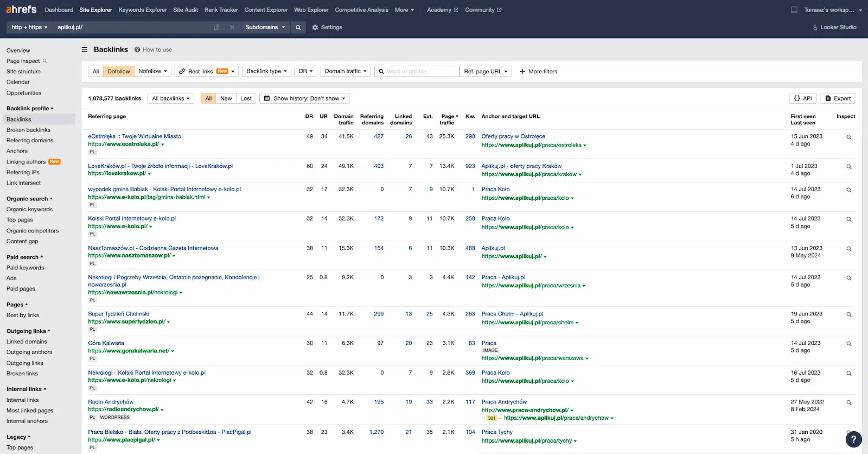The width and height of the screenshot is (868, 454).
Task: Clear the URL with the X icon
Action: 232,27
